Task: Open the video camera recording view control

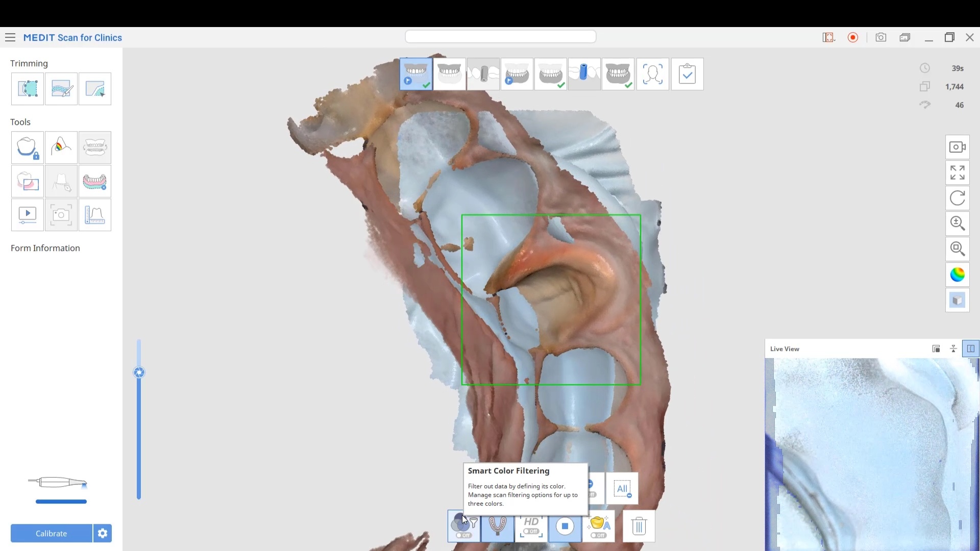Action: click(x=958, y=147)
